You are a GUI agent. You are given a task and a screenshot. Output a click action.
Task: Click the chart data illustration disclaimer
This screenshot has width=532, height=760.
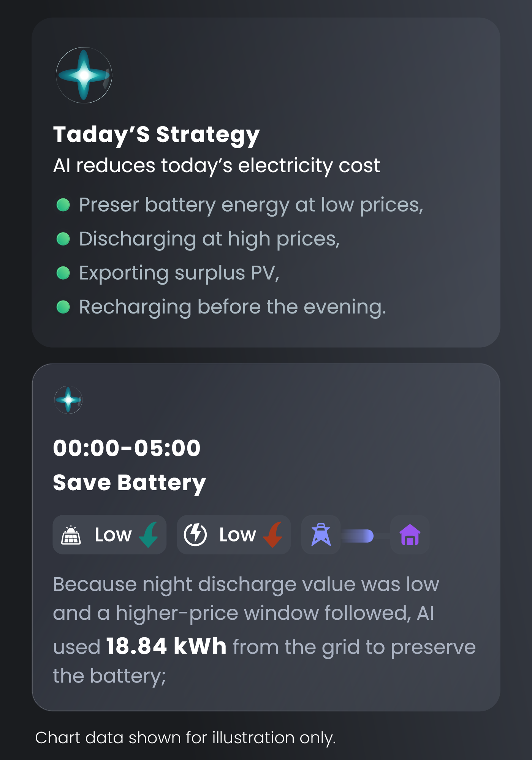point(185,738)
